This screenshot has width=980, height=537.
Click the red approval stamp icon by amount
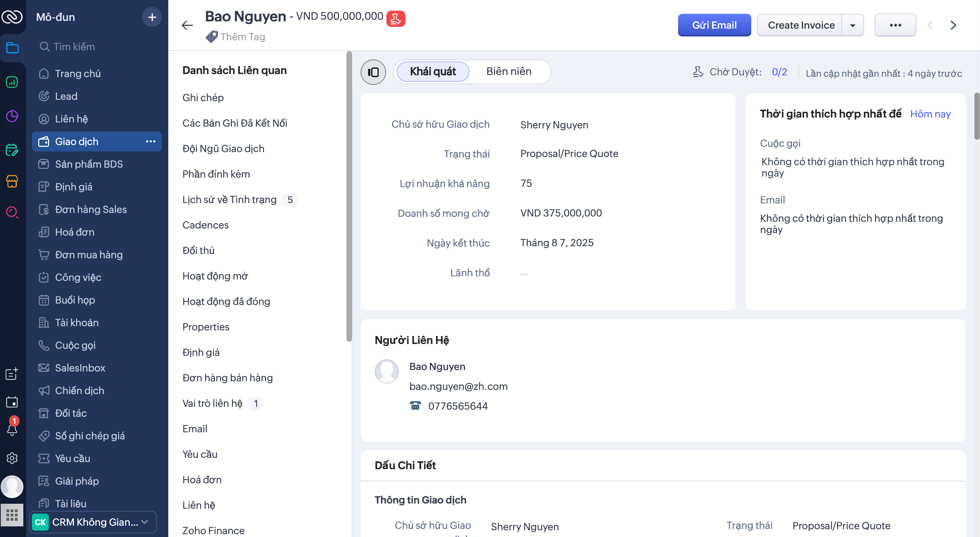point(396,19)
